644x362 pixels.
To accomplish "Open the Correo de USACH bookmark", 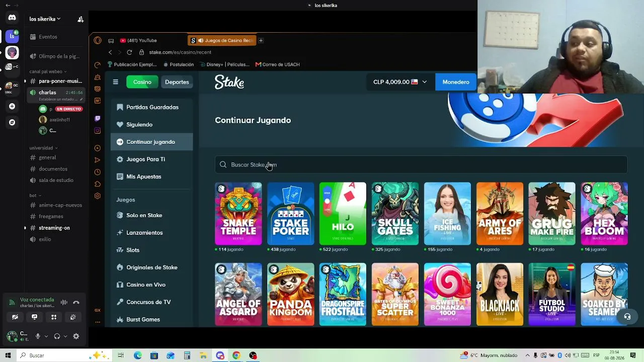I will click(x=277, y=64).
